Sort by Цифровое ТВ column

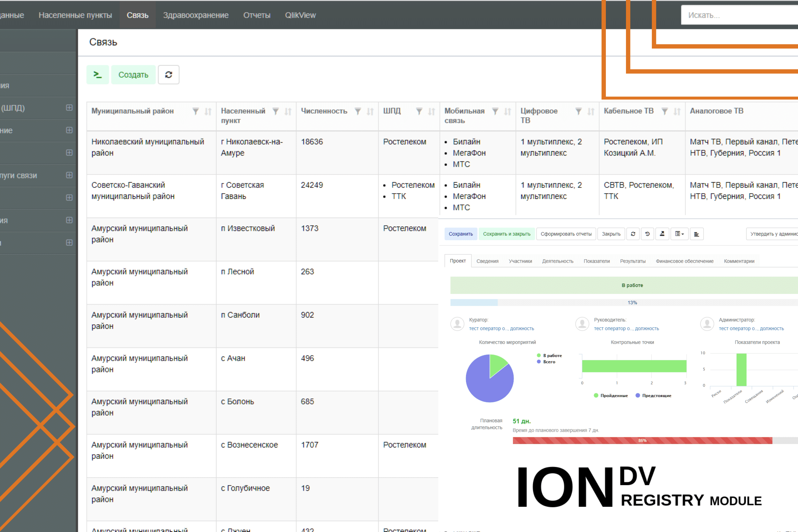[591, 111]
